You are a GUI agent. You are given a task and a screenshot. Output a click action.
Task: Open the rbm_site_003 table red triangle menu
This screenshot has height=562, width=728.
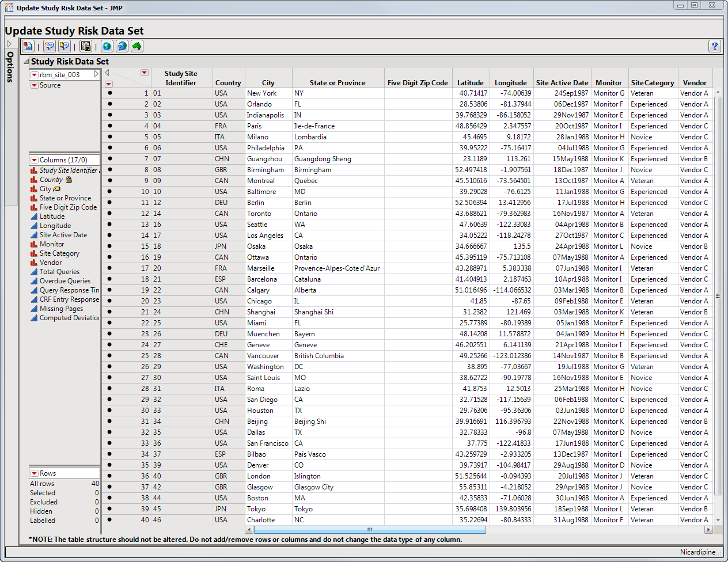point(35,75)
